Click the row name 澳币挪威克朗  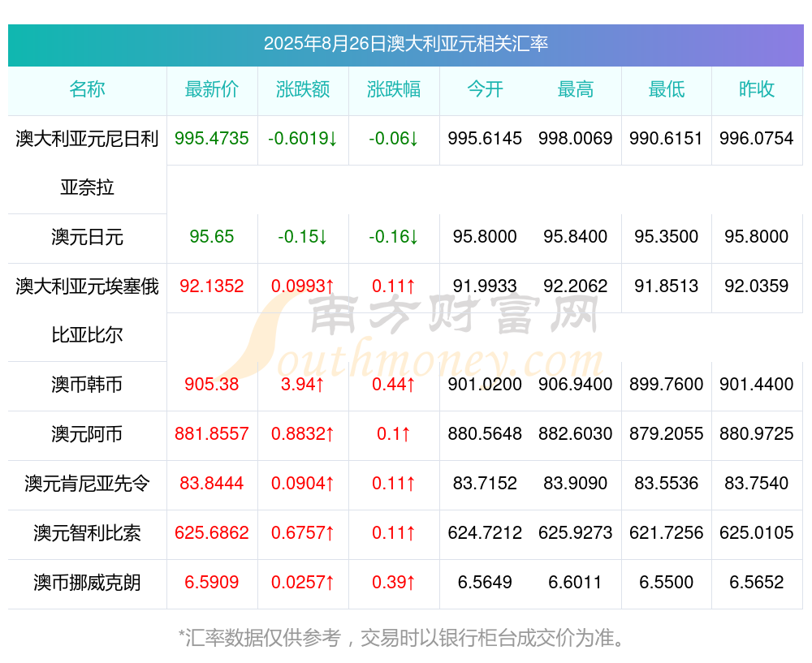[x=87, y=583]
